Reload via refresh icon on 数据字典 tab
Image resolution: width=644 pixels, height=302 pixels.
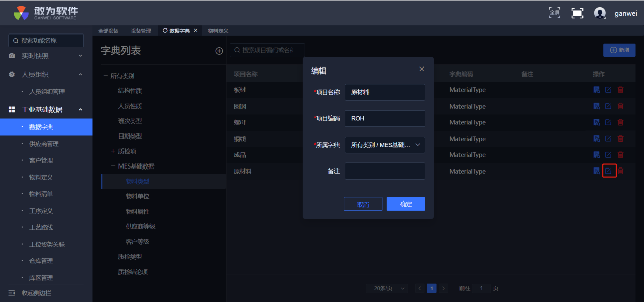pyautogui.click(x=165, y=31)
